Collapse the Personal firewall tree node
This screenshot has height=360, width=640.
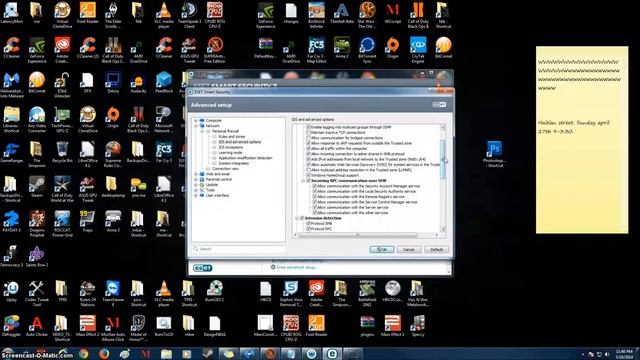pyautogui.click(x=202, y=131)
